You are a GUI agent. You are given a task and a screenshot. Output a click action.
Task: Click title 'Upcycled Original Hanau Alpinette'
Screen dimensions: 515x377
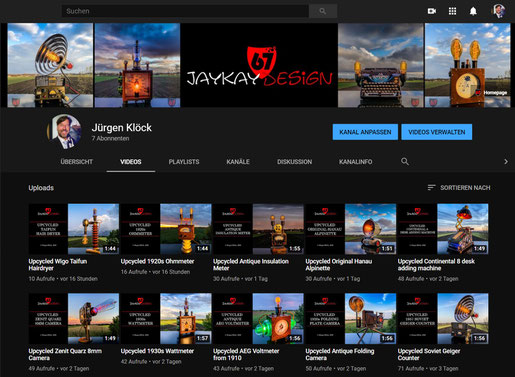pos(339,265)
